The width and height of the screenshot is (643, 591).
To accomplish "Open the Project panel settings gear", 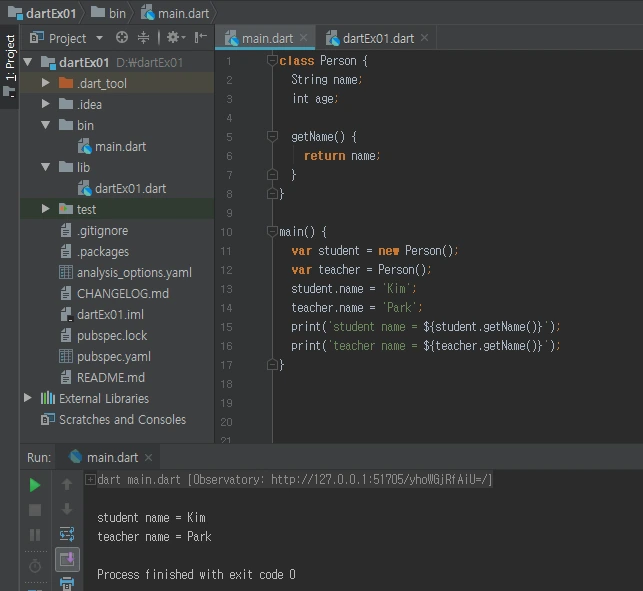I will pyautogui.click(x=176, y=38).
